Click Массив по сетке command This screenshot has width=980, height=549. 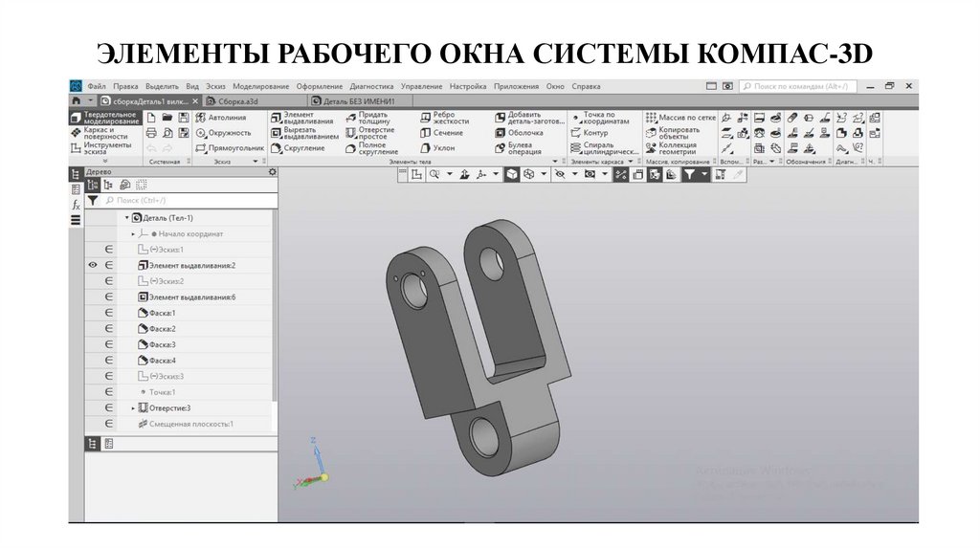680,118
